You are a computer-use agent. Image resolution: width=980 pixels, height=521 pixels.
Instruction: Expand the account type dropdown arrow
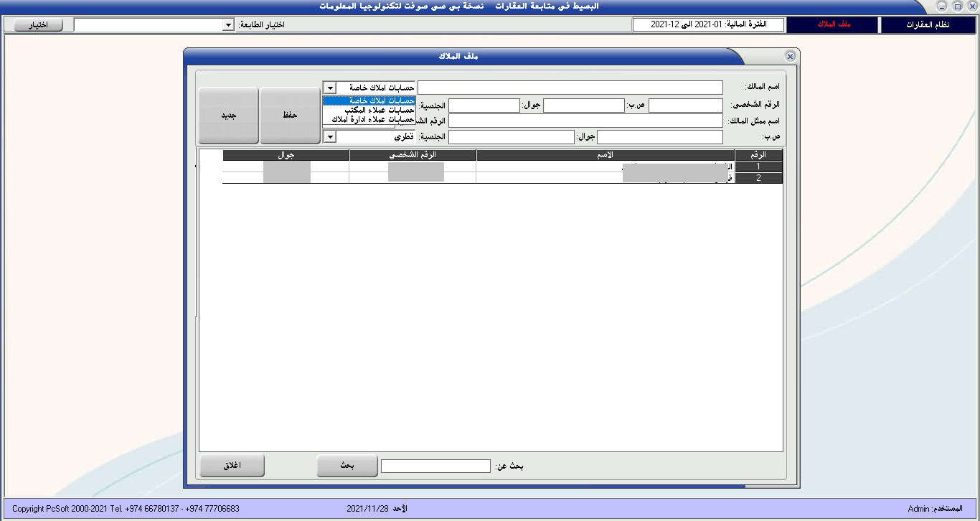coord(329,88)
